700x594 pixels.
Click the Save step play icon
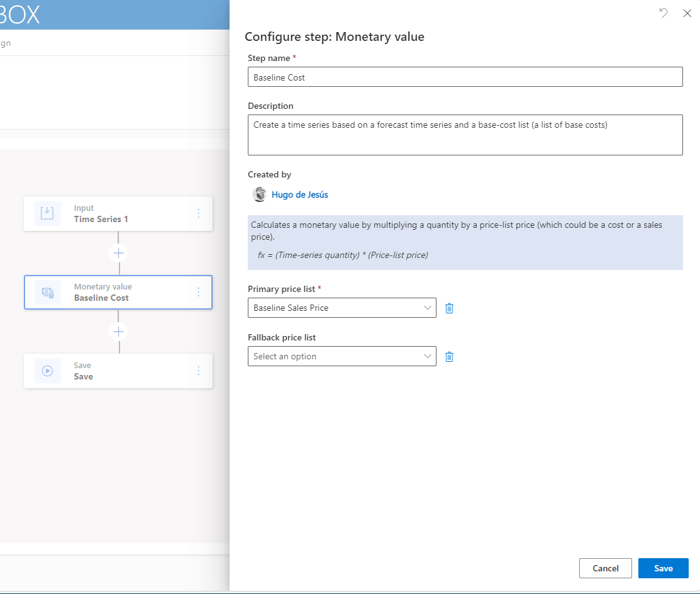48,371
